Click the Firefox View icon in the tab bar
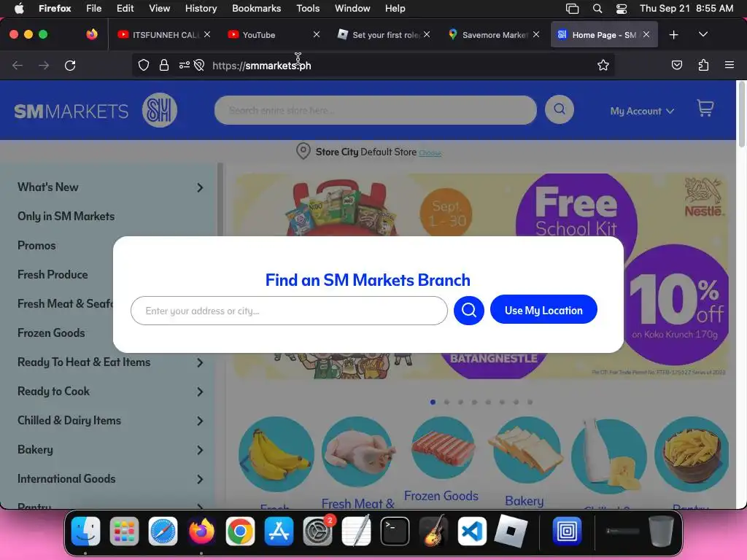Viewport: 747px width, 560px height. point(92,34)
